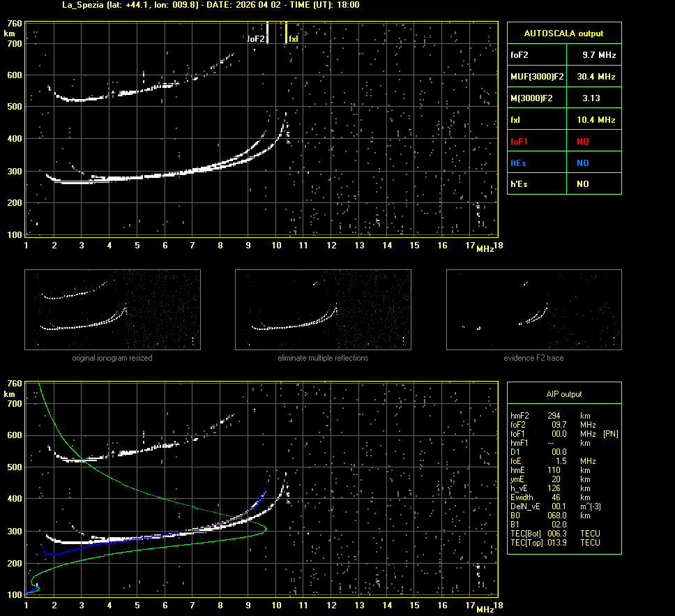
Task: Click the AUTOSCALA output header
Action: 563,33
